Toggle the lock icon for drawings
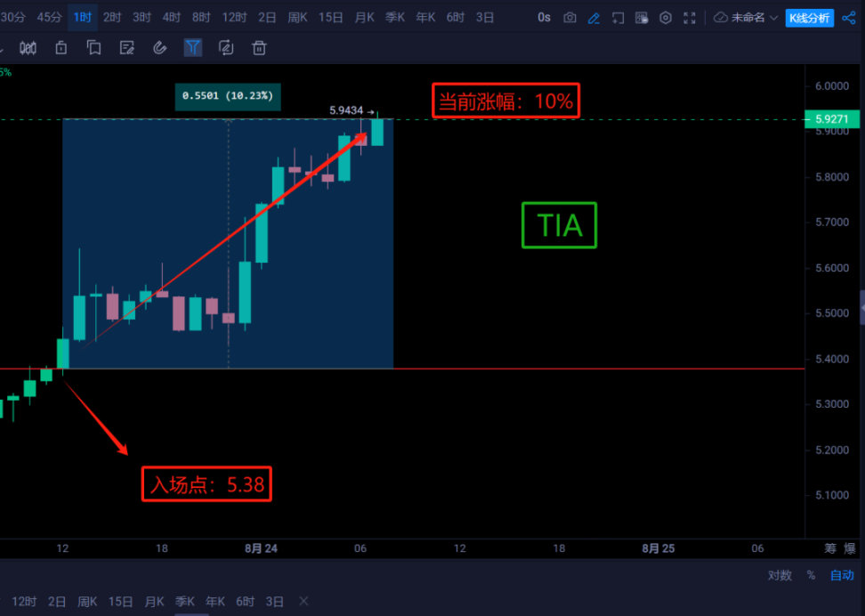865x616 pixels. [60, 48]
